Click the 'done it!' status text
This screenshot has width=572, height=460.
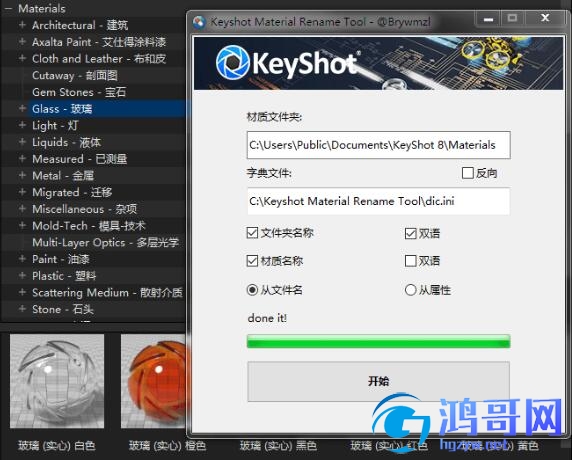pos(267,318)
